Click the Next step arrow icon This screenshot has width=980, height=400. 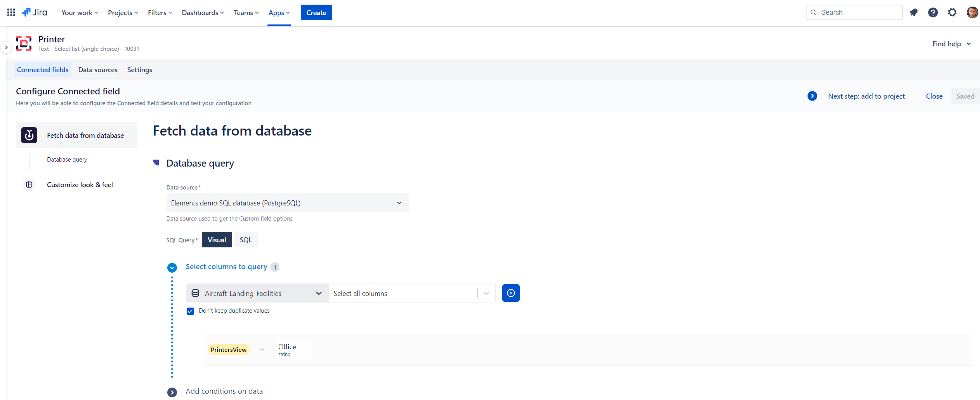(x=812, y=96)
